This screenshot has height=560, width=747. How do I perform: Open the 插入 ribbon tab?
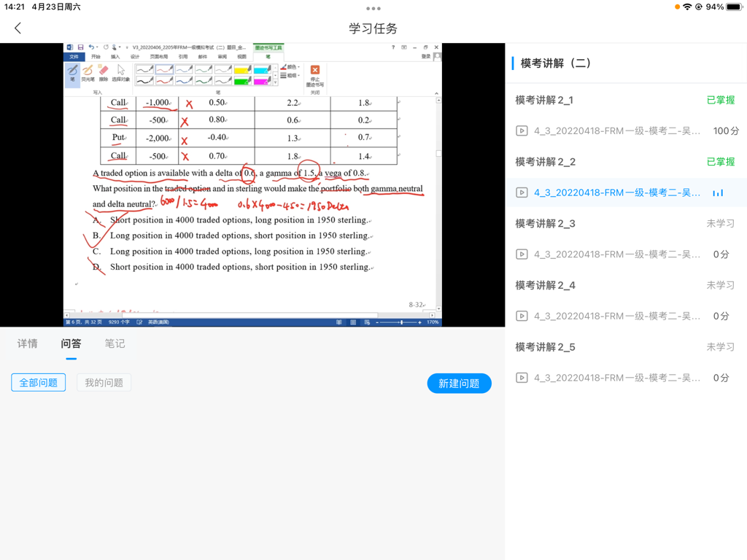tap(115, 57)
